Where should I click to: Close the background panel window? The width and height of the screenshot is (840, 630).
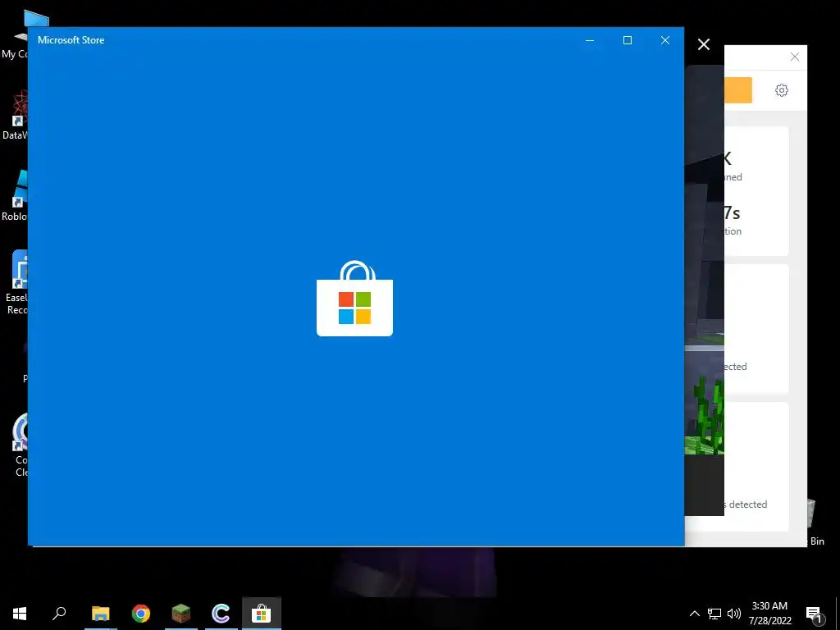(x=794, y=57)
